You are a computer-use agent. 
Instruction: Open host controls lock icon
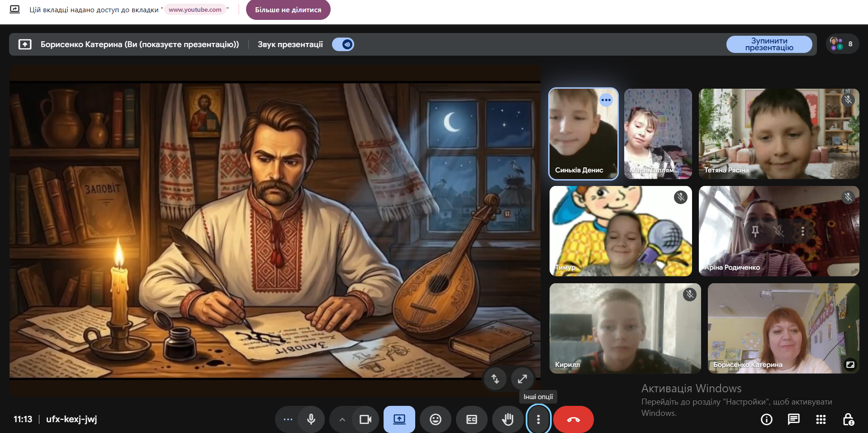[x=848, y=419]
